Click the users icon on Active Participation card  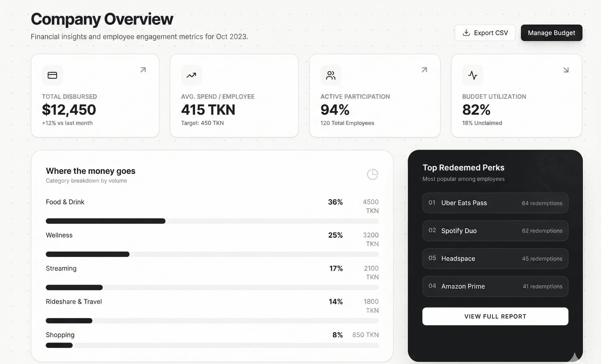point(331,75)
